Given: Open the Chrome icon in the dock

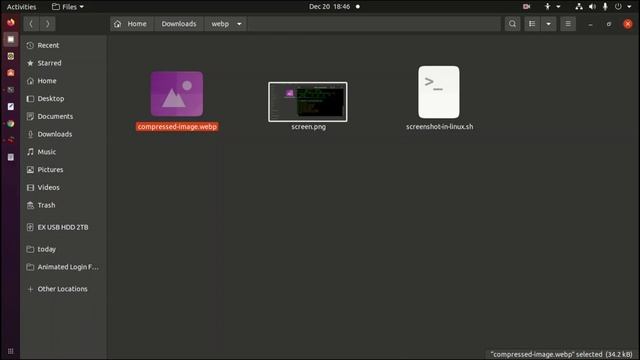Looking at the screenshot, I should click(x=11, y=123).
